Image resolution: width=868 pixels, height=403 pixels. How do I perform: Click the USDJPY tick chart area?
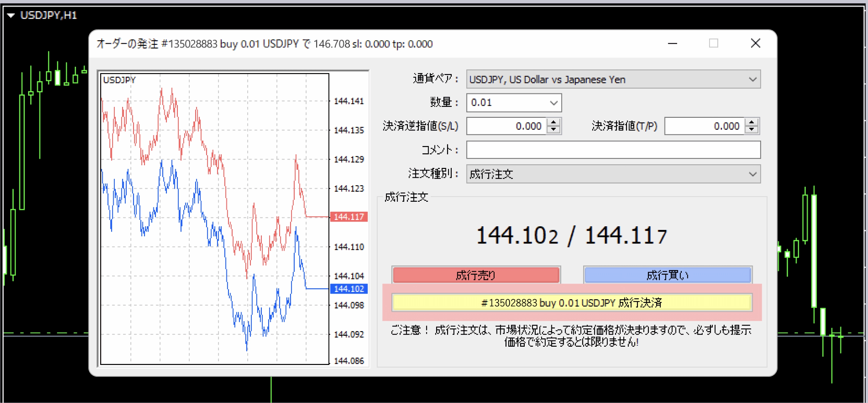tap(214, 219)
